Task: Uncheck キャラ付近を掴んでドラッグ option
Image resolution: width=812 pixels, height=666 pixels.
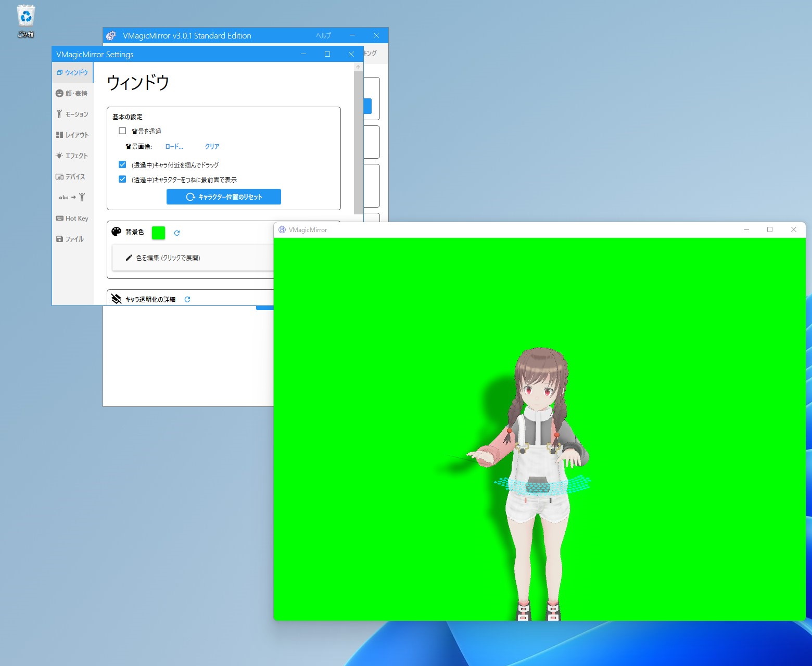Action: pos(122,164)
